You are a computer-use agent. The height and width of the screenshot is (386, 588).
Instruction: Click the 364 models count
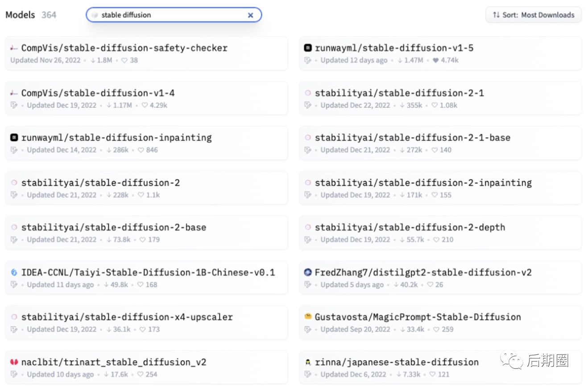49,15
